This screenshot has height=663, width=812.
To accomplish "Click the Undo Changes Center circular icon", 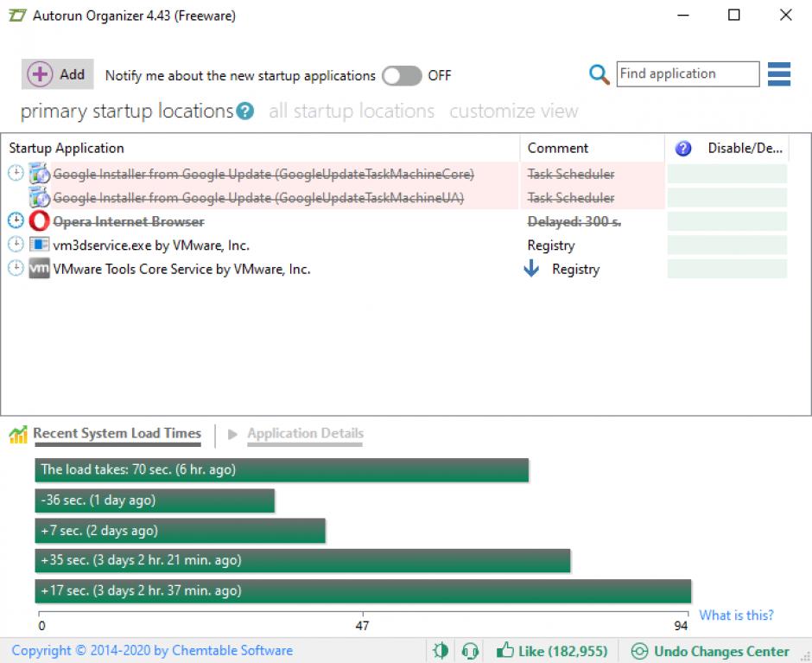I will [x=639, y=651].
